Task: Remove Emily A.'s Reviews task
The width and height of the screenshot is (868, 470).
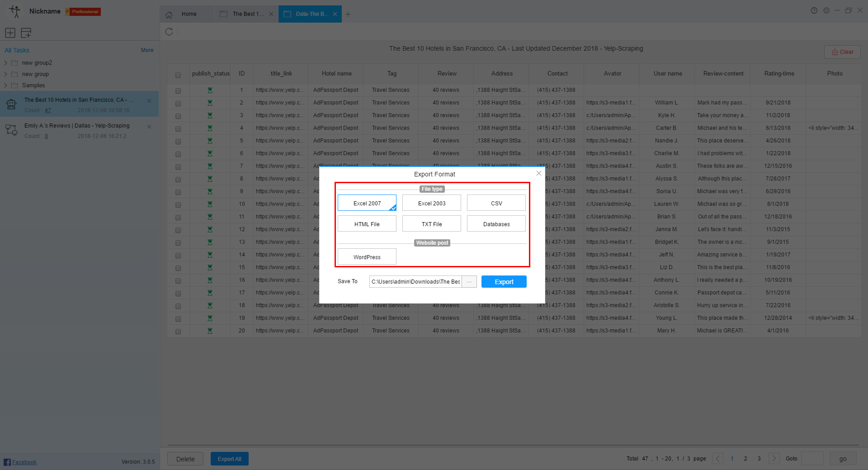Action: point(149,127)
